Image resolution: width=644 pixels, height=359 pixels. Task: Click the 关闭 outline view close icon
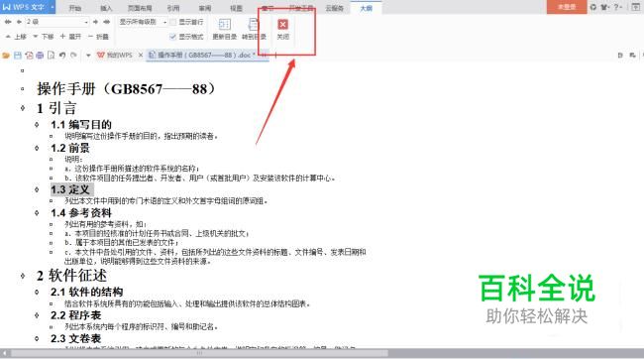pyautogui.click(x=282, y=25)
